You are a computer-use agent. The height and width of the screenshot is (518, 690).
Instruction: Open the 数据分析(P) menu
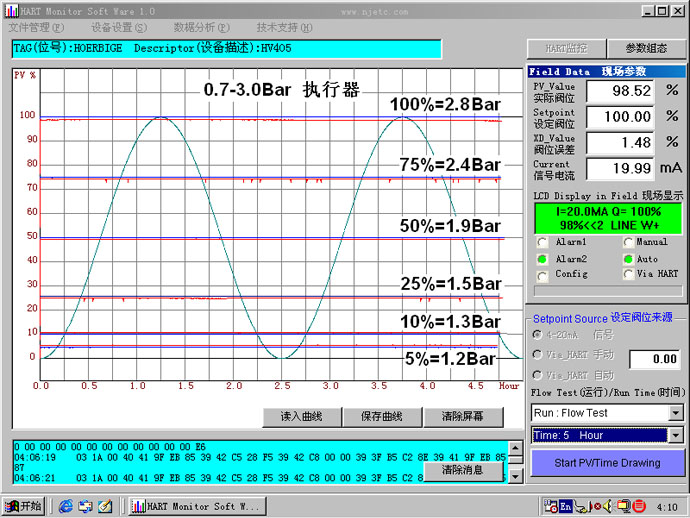202,27
